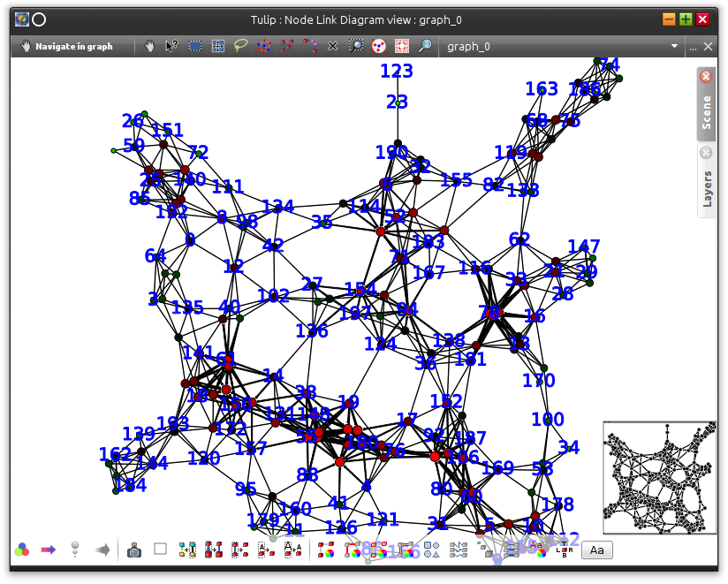Click the node shape icon
Viewport: 728px width, 584px height.
pyautogui.click(x=431, y=550)
